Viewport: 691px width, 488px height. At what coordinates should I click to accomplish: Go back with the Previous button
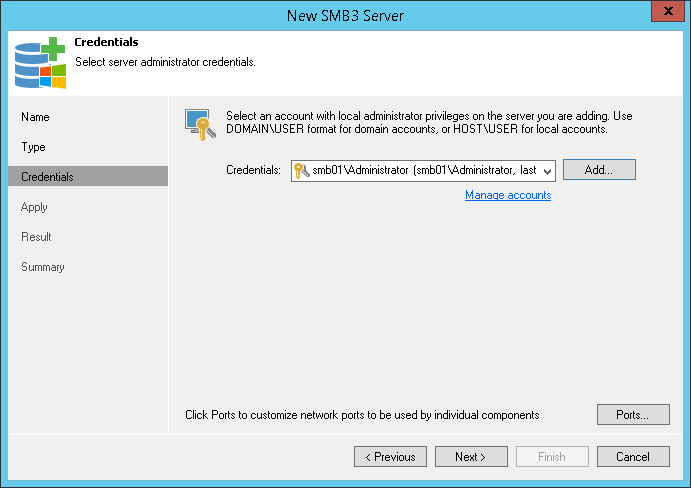390,457
